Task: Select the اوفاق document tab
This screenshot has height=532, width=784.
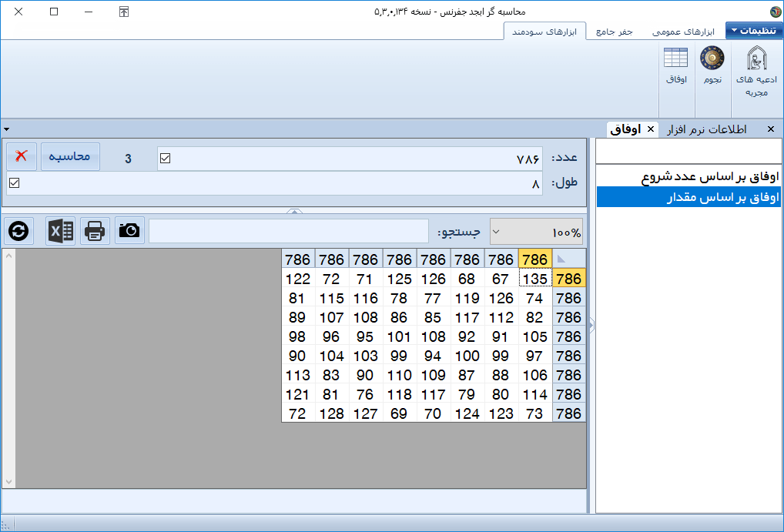Action: [626, 129]
